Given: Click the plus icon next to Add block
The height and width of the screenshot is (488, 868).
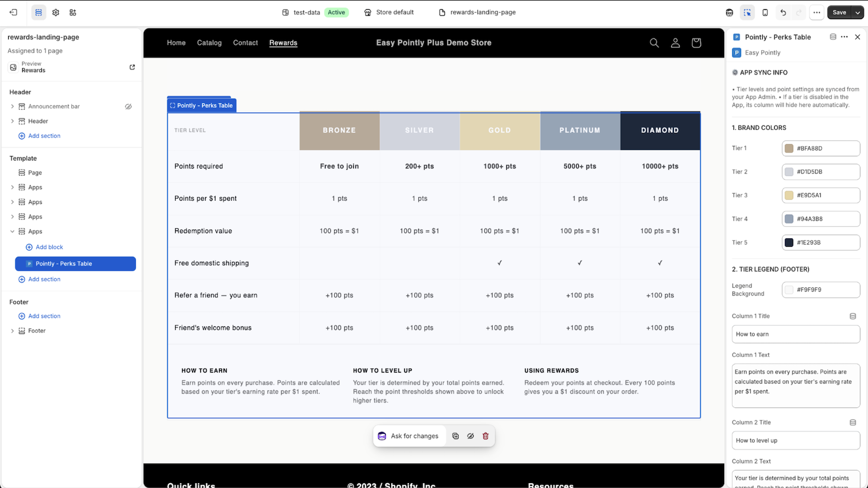Looking at the screenshot, I should click(29, 247).
